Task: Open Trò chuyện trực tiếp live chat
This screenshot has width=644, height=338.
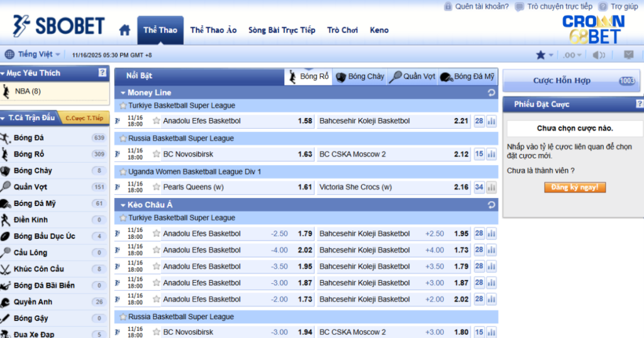Action: click(x=553, y=6)
